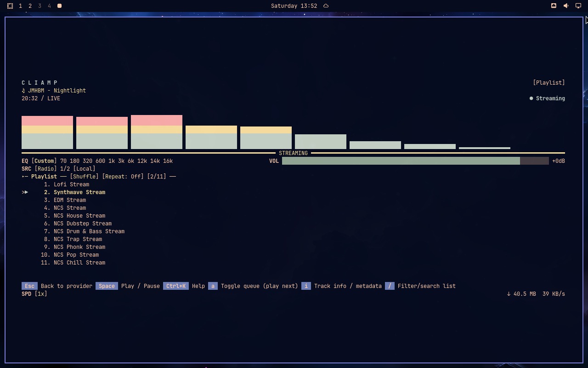
Task: Click the [2/11] playlist counter
Action: 157,177
